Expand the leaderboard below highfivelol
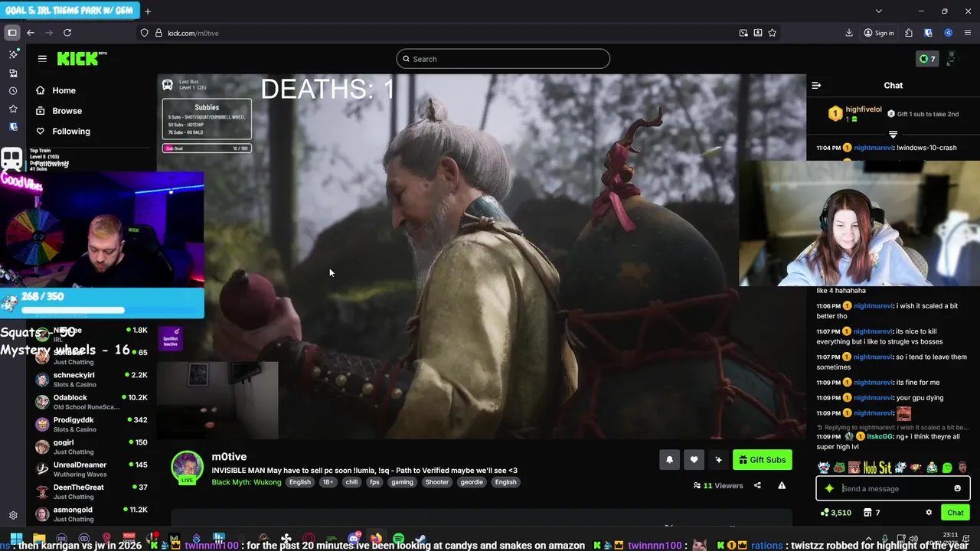The height and width of the screenshot is (551, 980). (893, 135)
